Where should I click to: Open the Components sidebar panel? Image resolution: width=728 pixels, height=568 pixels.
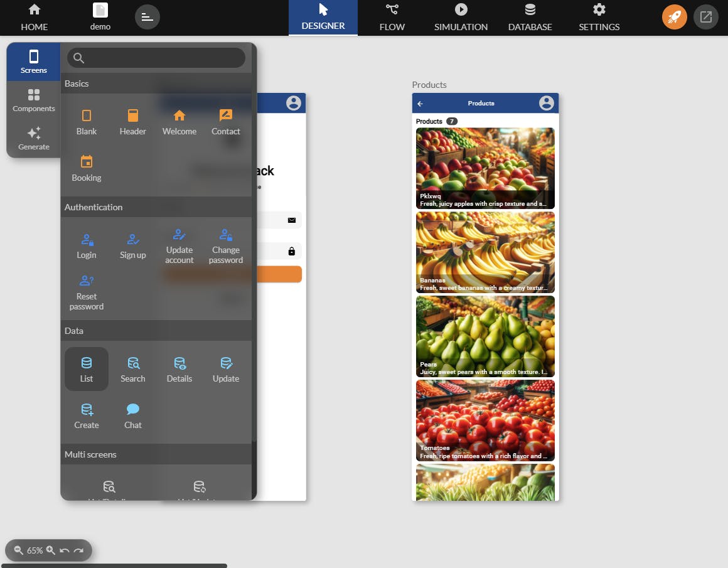(33, 100)
